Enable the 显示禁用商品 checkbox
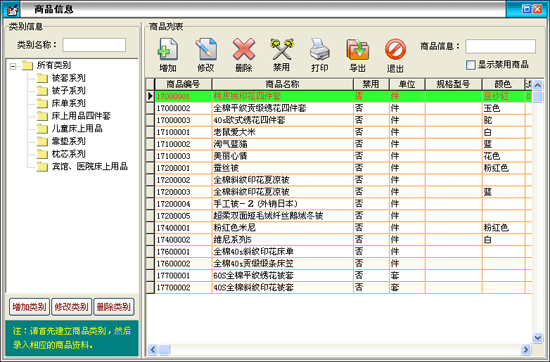The image size is (550, 362). tap(471, 65)
